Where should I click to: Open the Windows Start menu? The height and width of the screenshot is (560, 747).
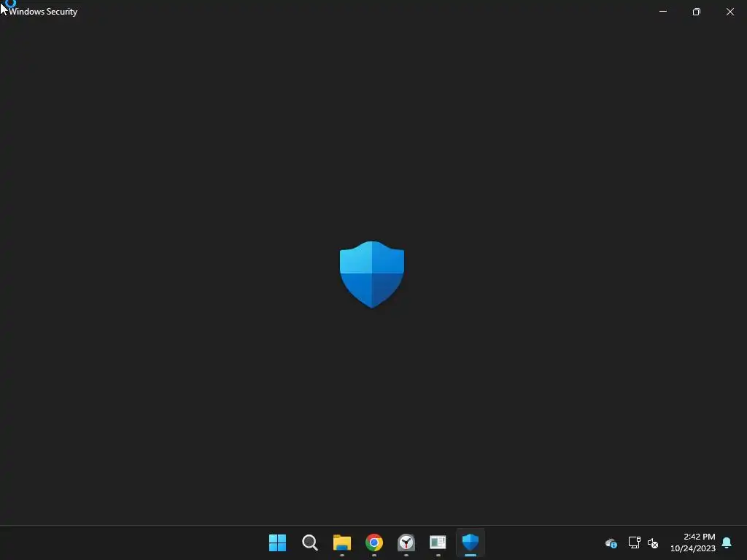277,542
